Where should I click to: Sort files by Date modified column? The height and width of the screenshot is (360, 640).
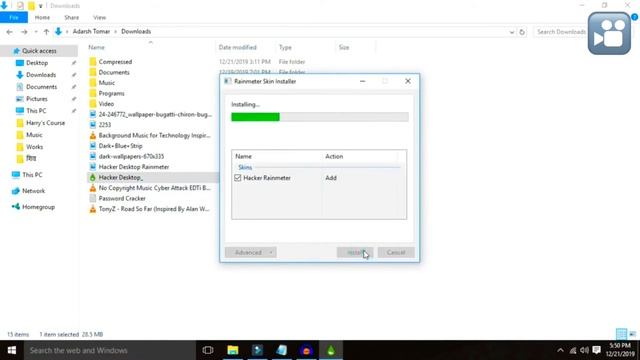tap(238, 47)
